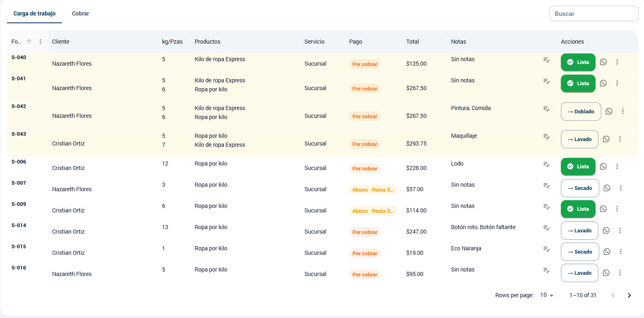Open three-dot menu for order S-016
Image resolution: width=644 pixels, height=318 pixels.
620,273
